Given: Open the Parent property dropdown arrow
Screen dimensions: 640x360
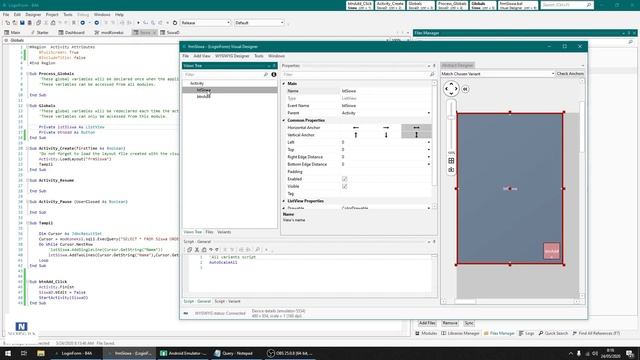Looking at the screenshot, I should [429, 113].
